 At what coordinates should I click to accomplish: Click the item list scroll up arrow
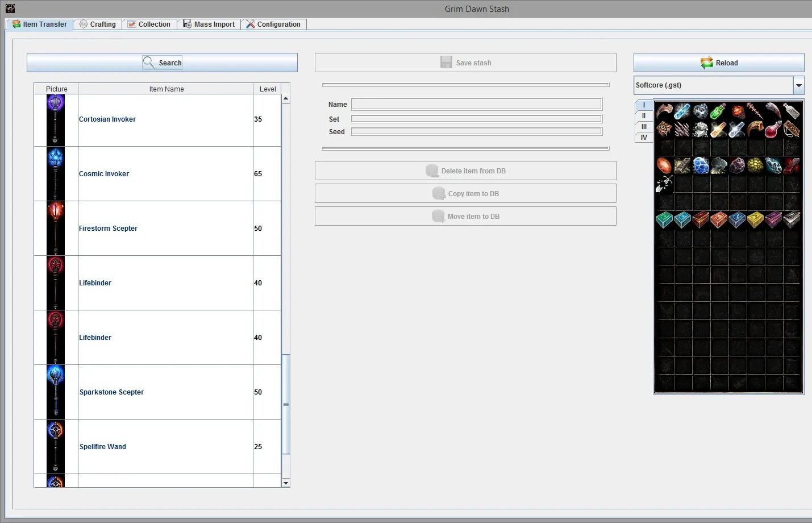[286, 99]
